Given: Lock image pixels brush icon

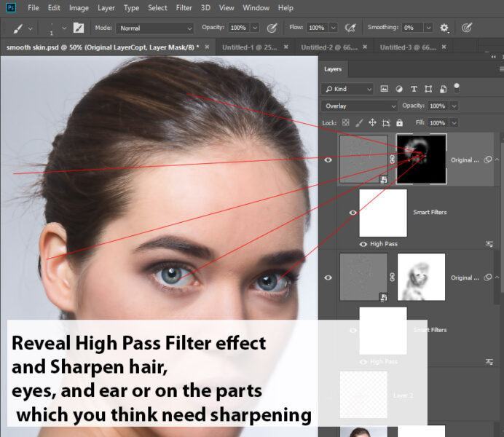Looking at the screenshot, I should pyautogui.click(x=359, y=123).
